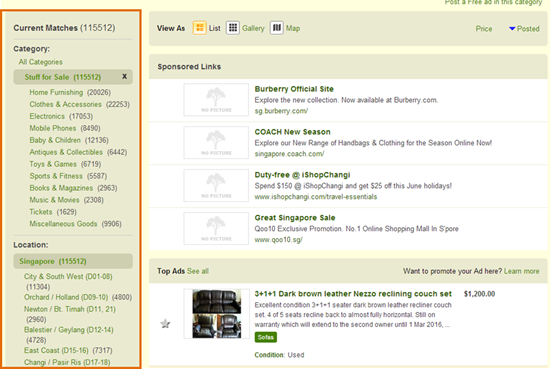
Task: Click iShopChangi ad placeholder thumbnail
Action: (216, 186)
